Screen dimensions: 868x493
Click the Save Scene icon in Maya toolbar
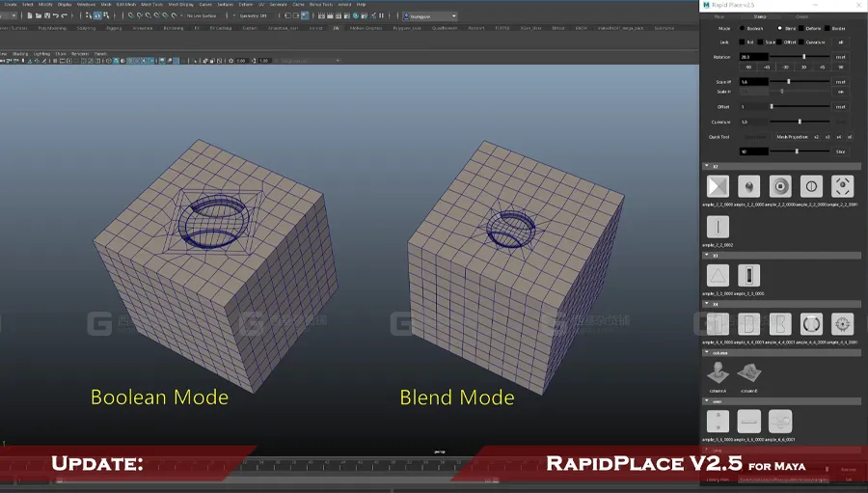(x=47, y=16)
